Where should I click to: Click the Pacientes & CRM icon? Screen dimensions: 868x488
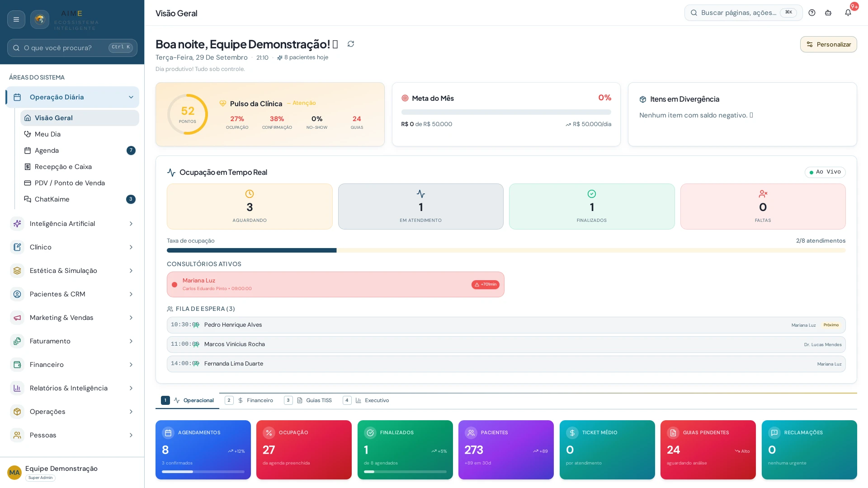[x=17, y=294]
